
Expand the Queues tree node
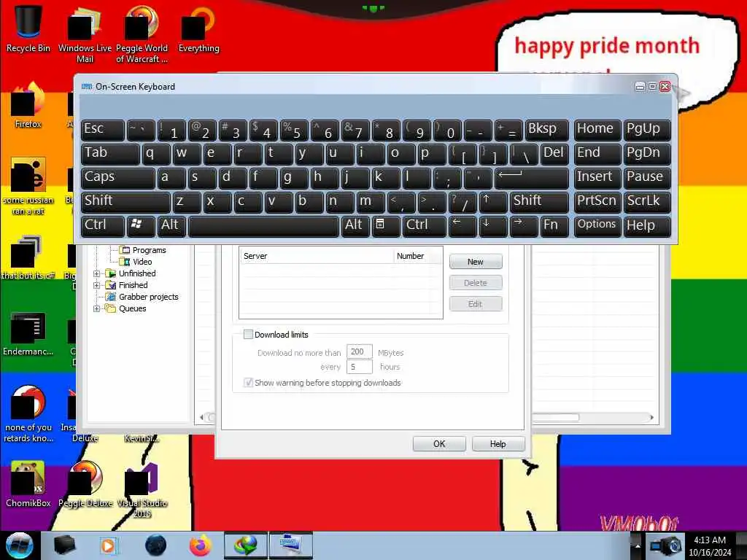click(x=97, y=308)
